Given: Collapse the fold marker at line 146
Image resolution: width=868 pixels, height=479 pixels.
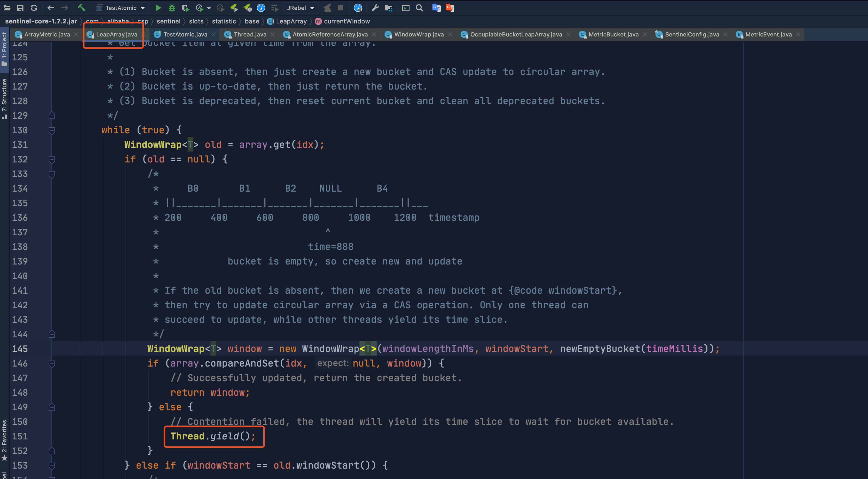Looking at the screenshot, I should [x=52, y=363].
